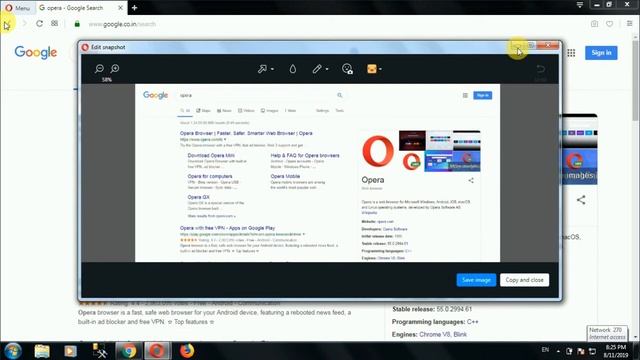Click the Blink engine link
This screenshot has width=640, height=360.
coord(460,334)
